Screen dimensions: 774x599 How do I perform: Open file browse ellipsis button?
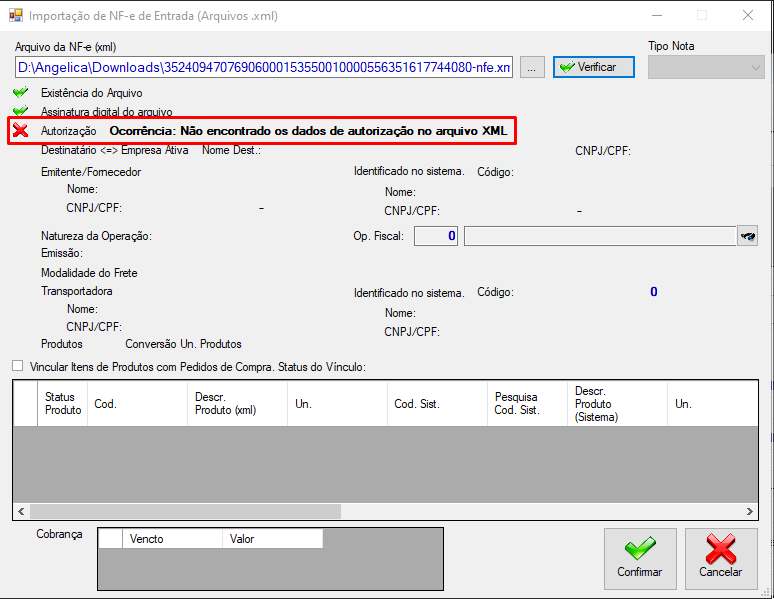click(532, 67)
